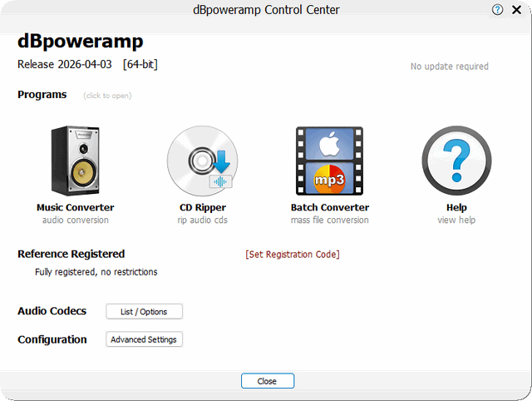Click the "mass file conversion" subtitle text

(330, 220)
